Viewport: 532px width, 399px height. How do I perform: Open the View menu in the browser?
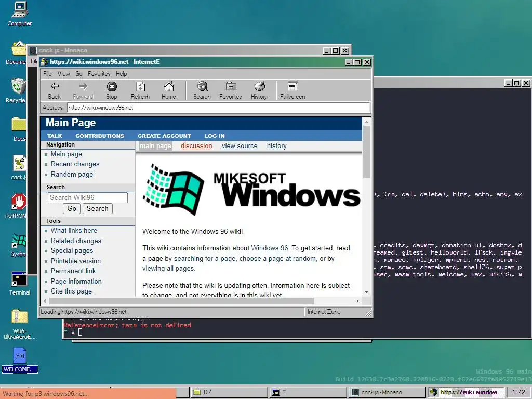tap(63, 74)
